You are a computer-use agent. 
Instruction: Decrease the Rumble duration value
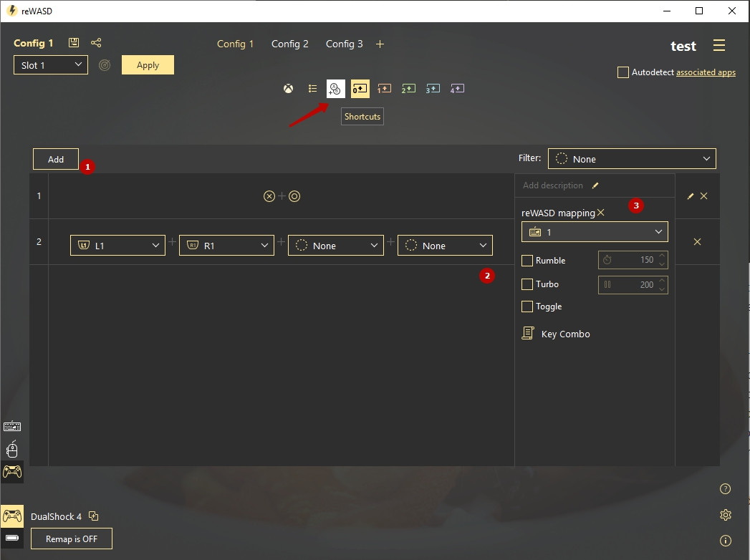[662, 264]
